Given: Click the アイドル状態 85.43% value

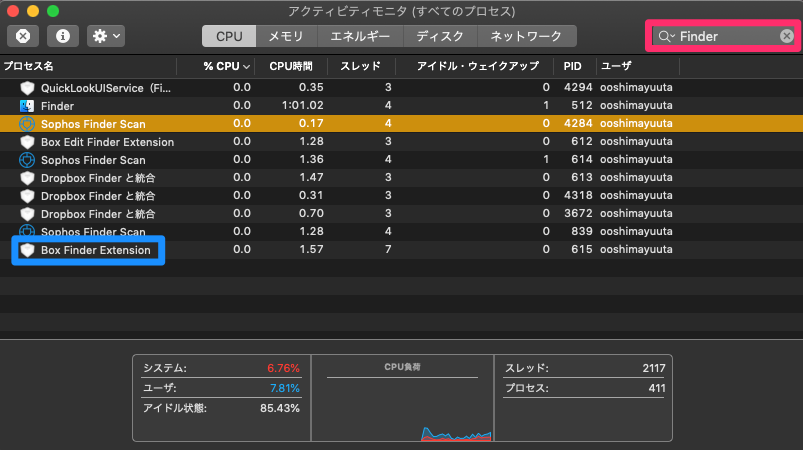Looking at the screenshot, I should click(280, 408).
